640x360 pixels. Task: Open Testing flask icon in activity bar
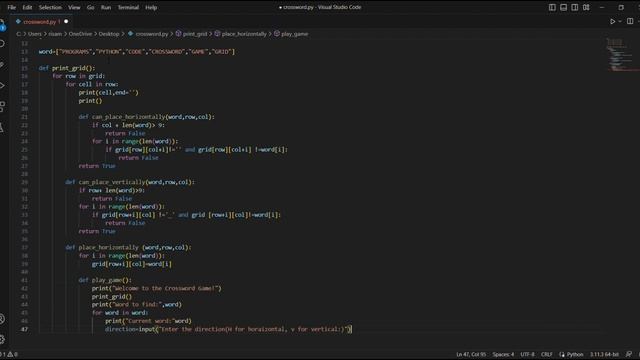2,127
